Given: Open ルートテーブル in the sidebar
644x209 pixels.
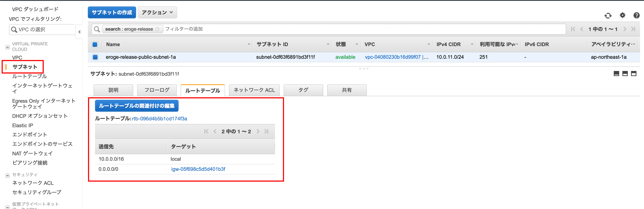Looking at the screenshot, I should coord(30,76).
